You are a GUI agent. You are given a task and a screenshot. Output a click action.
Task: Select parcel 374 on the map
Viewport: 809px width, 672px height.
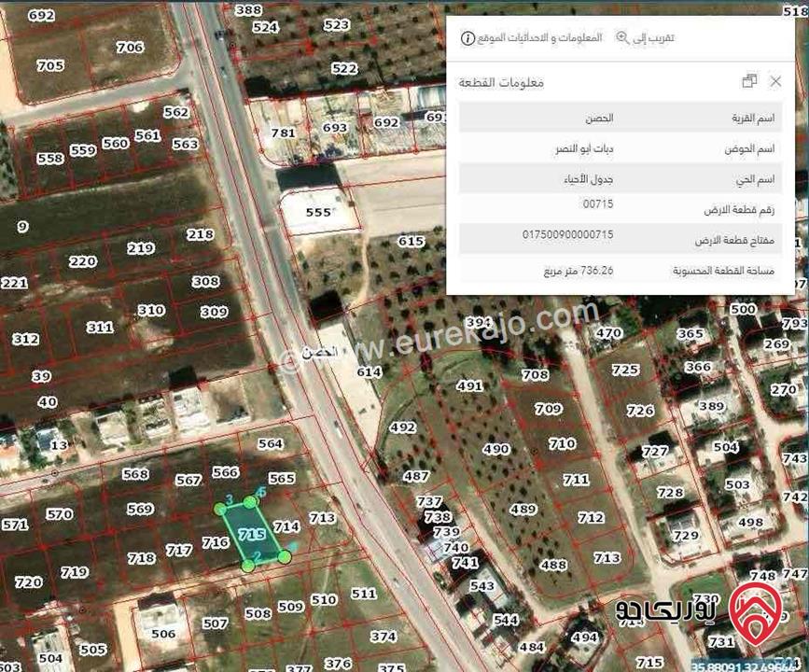[384, 637]
